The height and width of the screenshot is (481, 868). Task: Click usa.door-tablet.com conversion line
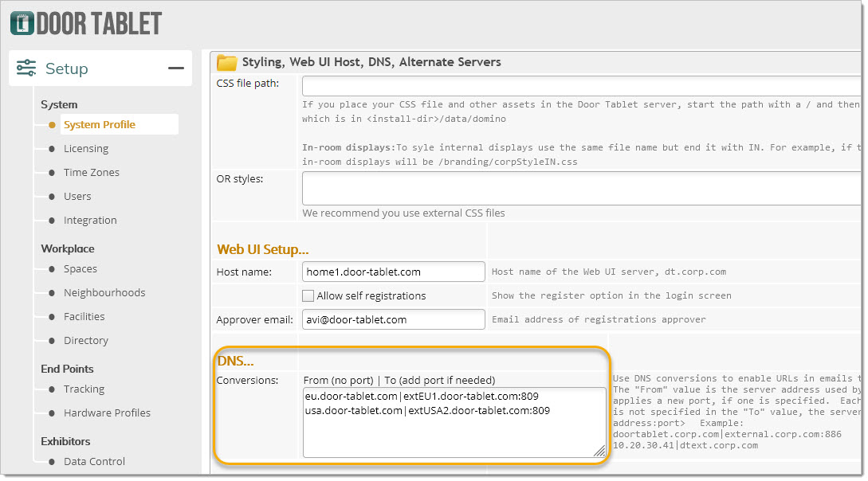pos(427,410)
